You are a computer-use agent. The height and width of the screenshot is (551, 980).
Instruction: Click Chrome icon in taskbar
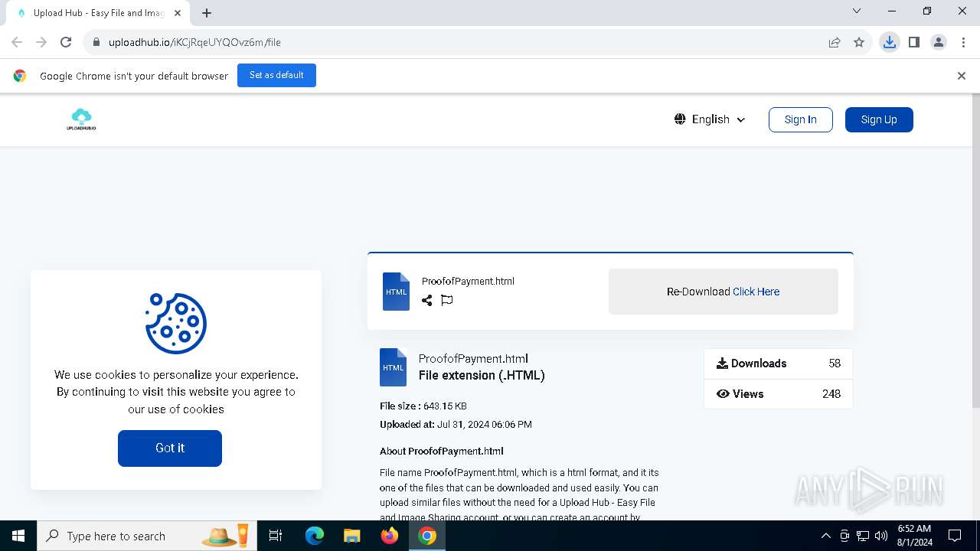point(427,536)
